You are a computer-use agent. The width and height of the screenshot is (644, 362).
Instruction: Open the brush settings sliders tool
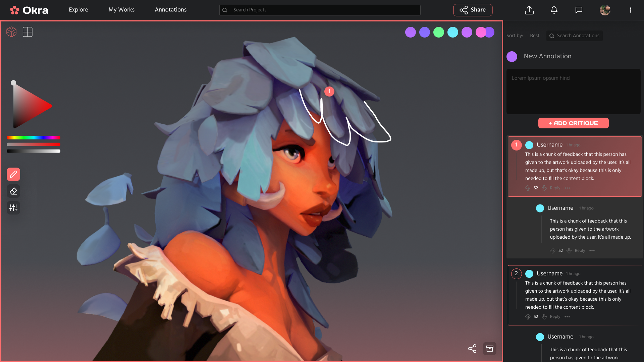[x=13, y=208]
